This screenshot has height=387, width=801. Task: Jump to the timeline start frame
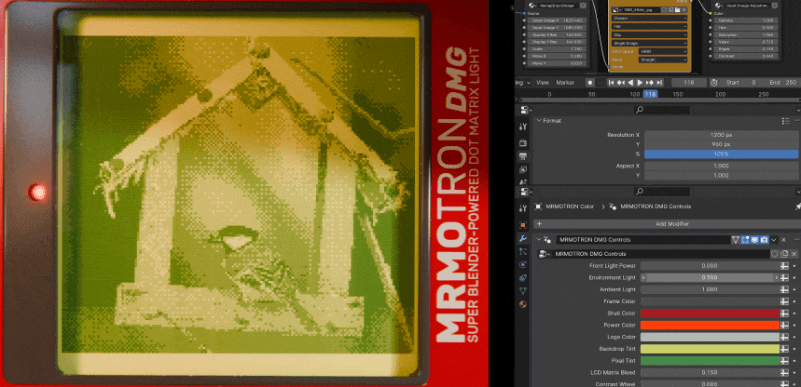coord(611,83)
